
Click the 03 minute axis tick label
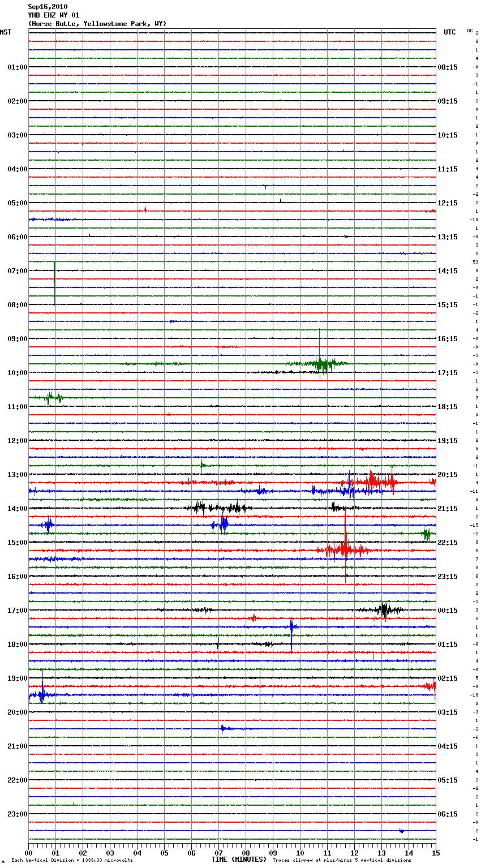[110, 853]
